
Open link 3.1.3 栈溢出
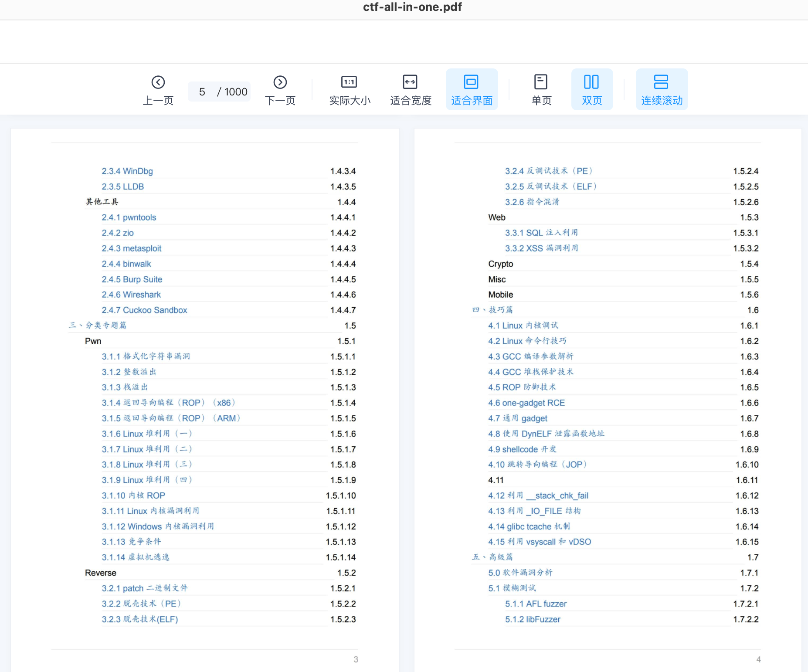[x=125, y=387]
